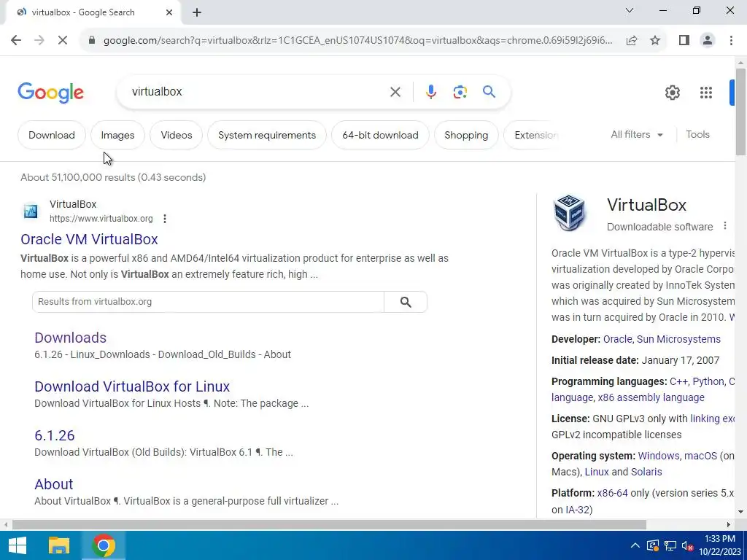Screen dimensions: 747x560
Task: Show hidden system tray icons
Action: tap(635, 545)
